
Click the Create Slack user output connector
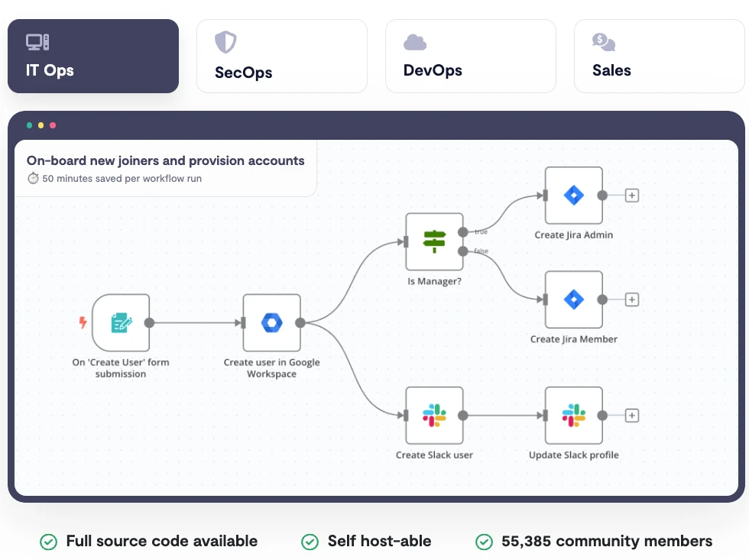pyautogui.click(x=463, y=416)
